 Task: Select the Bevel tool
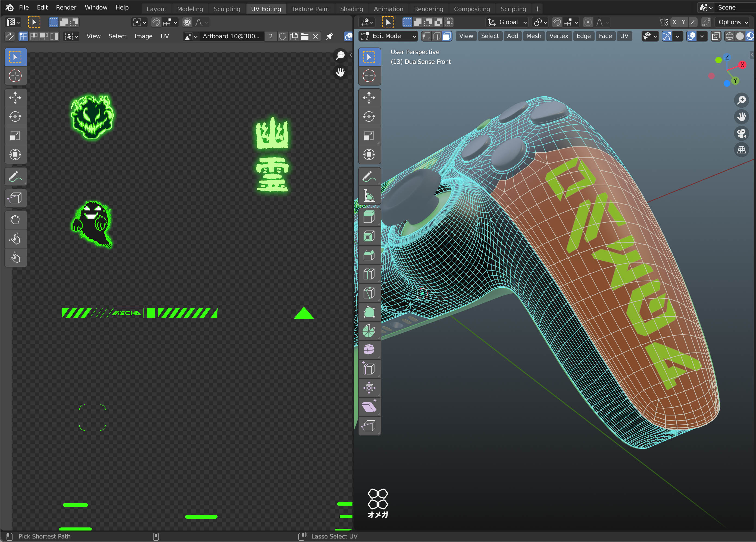369,255
